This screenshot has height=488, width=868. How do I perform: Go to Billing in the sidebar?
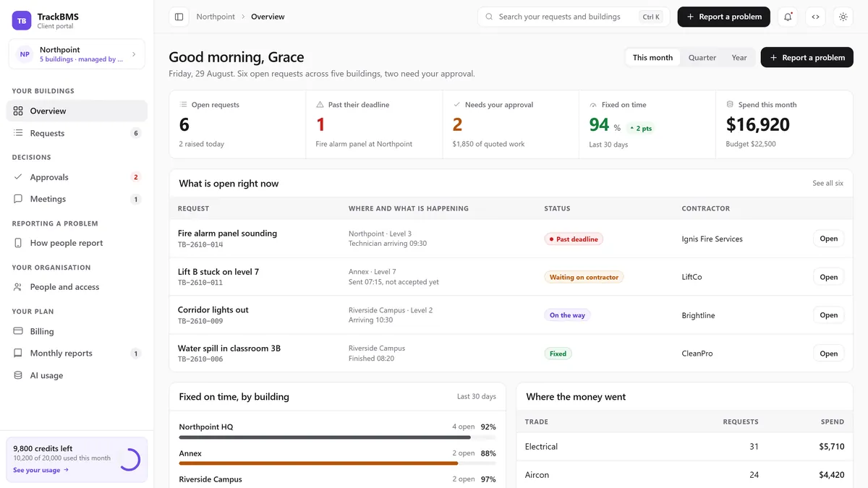(77, 331)
